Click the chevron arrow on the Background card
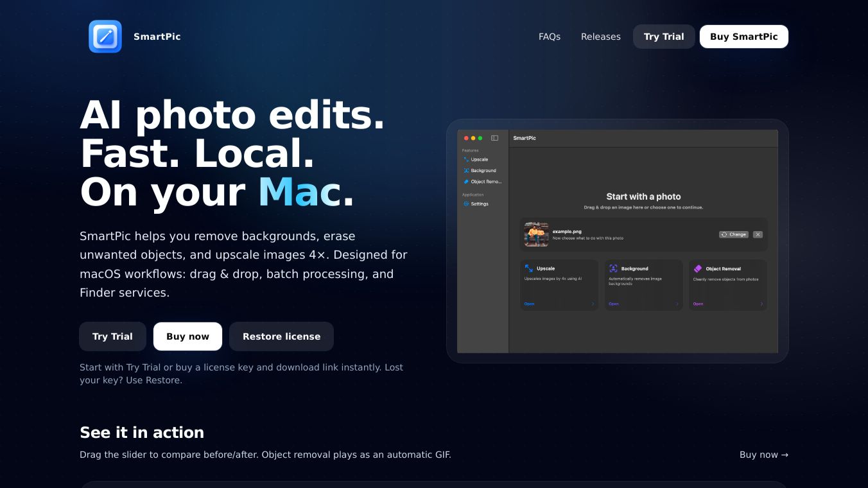 tap(677, 304)
